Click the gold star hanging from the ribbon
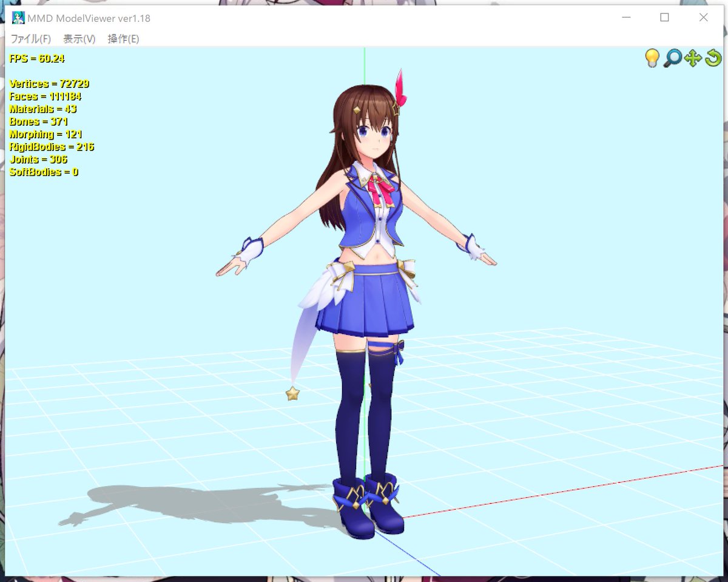The image size is (728, 582). [x=292, y=394]
